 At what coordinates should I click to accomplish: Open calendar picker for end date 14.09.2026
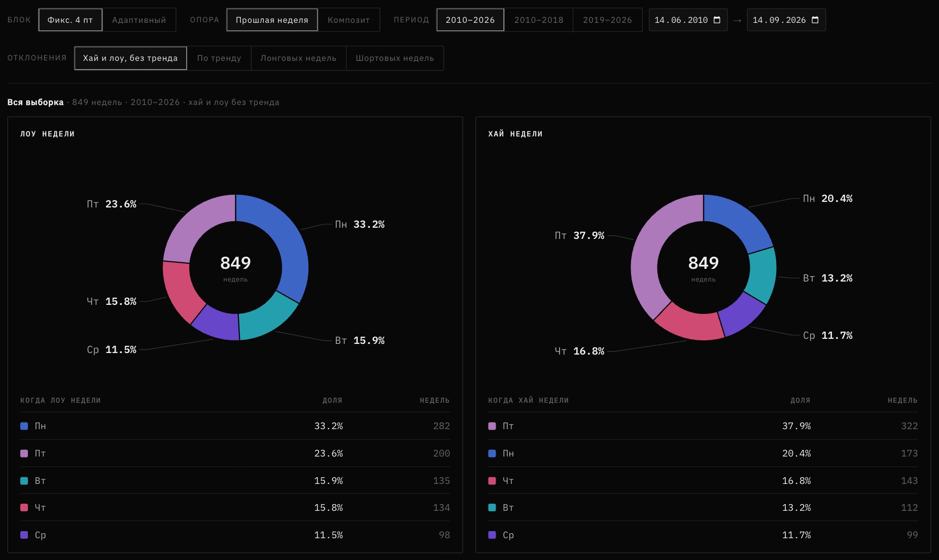click(815, 20)
